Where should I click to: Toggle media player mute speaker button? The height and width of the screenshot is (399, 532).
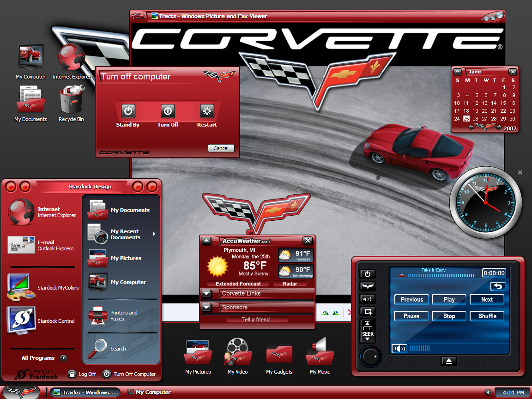(368, 299)
